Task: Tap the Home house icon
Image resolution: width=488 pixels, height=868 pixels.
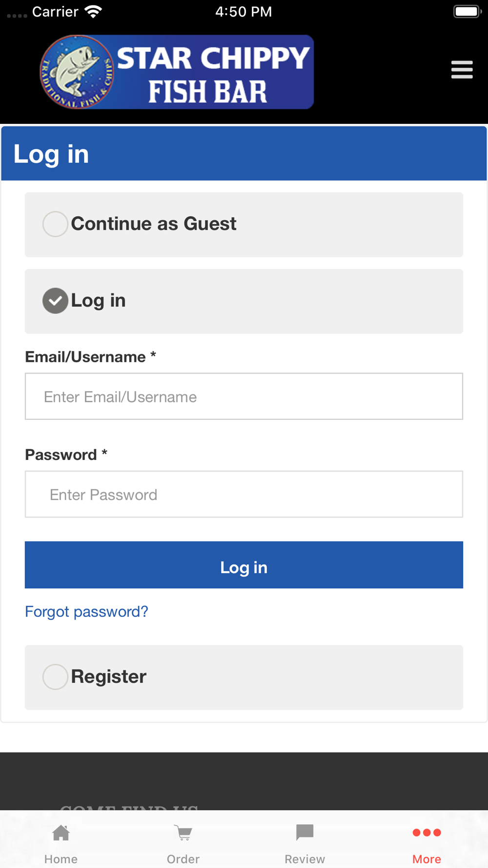Action: (61, 832)
